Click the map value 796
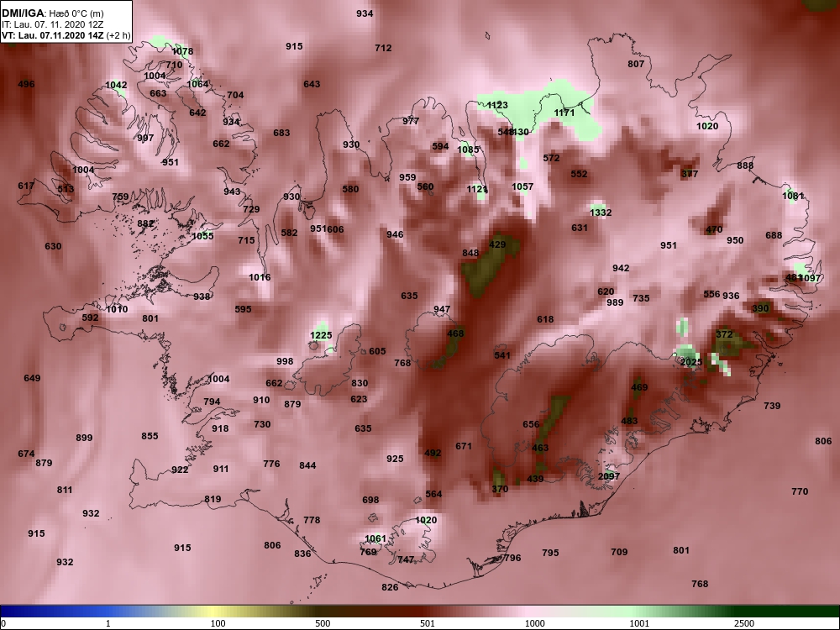This screenshot has height=630, width=840. (512, 558)
